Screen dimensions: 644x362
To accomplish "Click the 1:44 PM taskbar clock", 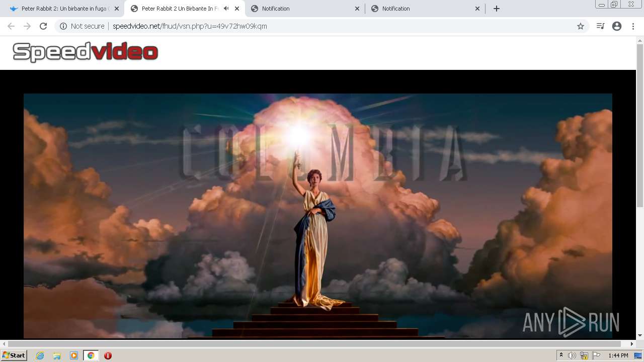I will pos(618,355).
